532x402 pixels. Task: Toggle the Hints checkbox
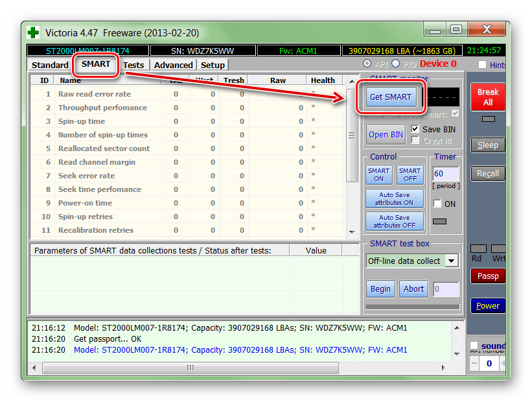[x=482, y=64]
